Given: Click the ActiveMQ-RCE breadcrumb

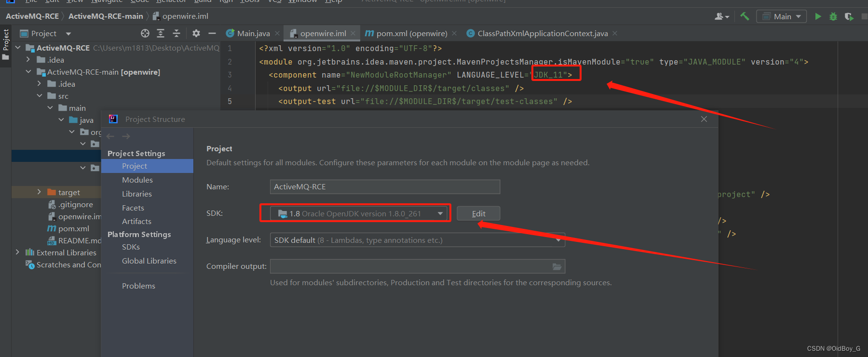Looking at the screenshot, I should click(32, 16).
